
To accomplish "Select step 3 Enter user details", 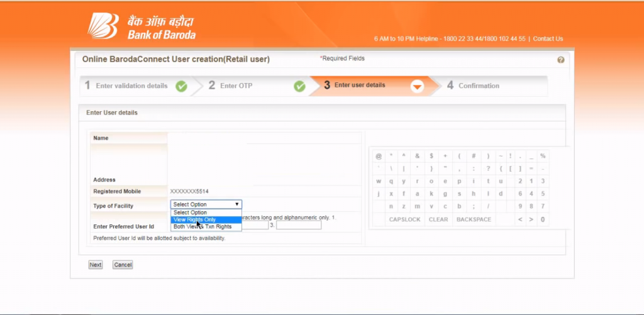I will (355, 85).
